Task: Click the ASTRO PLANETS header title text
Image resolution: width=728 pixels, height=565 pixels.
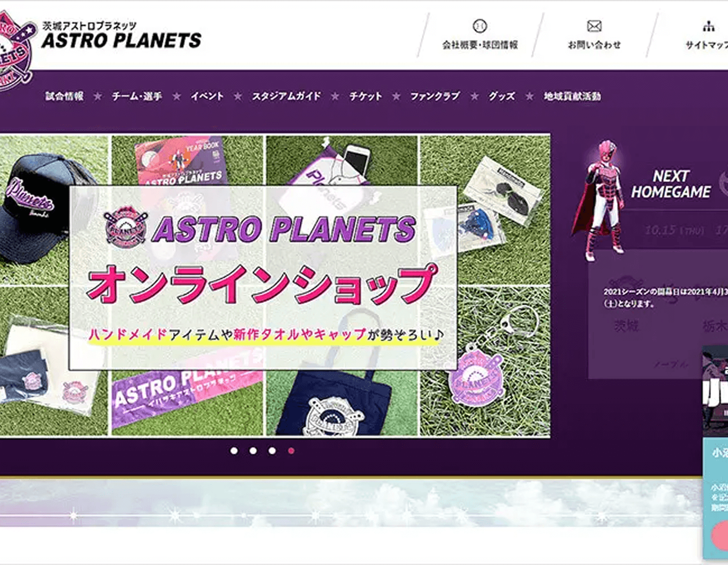Action: click(x=121, y=40)
